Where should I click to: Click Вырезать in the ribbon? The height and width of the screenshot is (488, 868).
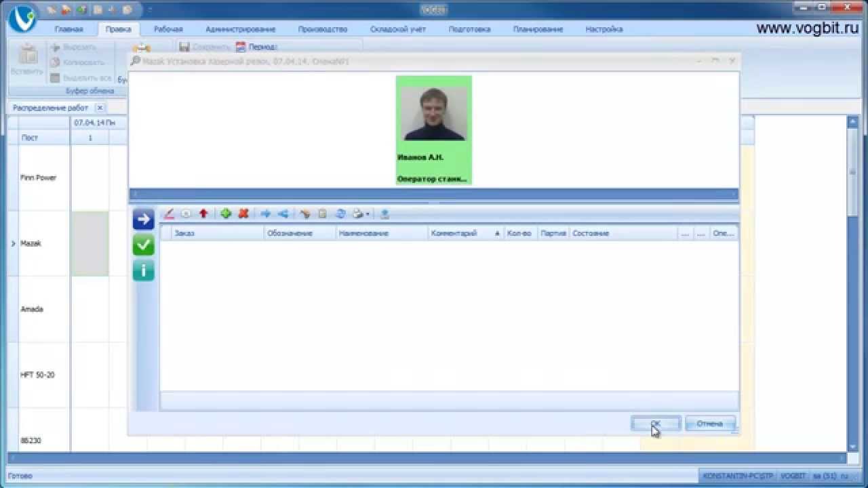coord(73,47)
